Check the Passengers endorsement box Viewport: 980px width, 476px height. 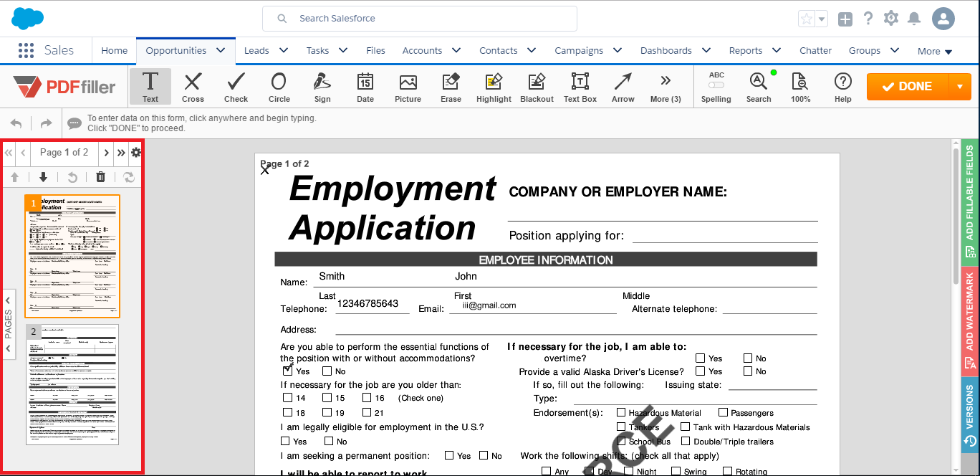pyautogui.click(x=724, y=412)
